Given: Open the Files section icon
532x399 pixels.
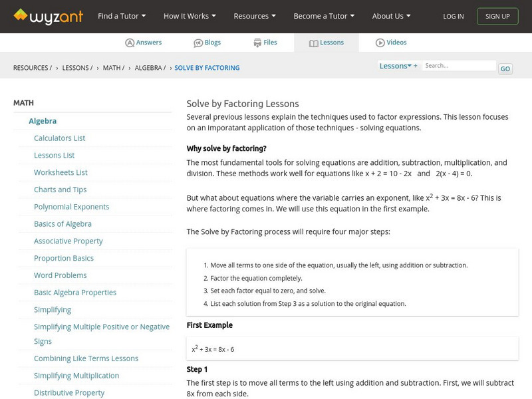Looking at the screenshot, I should 257,43.
